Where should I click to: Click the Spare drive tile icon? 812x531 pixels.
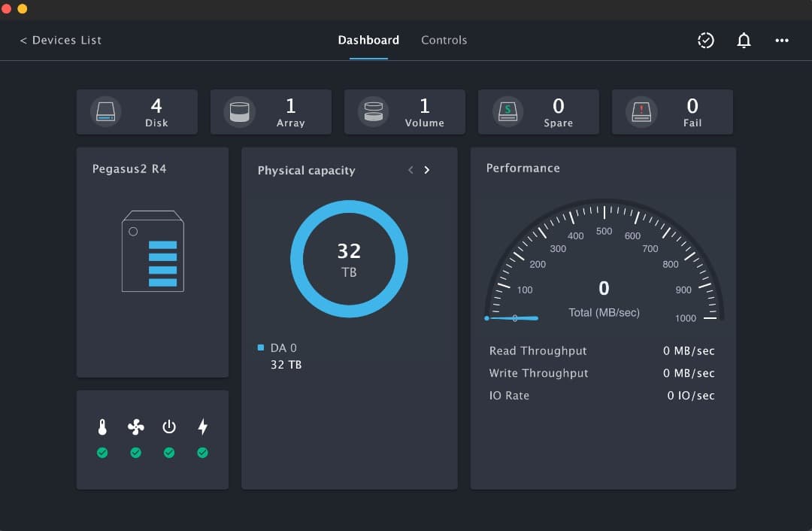(507, 112)
